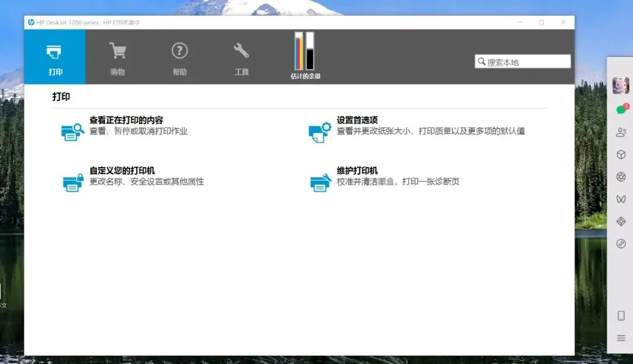Click 更改名称、安全设置或其他属性 description
Screen dimensions: 633x364
click(147, 182)
